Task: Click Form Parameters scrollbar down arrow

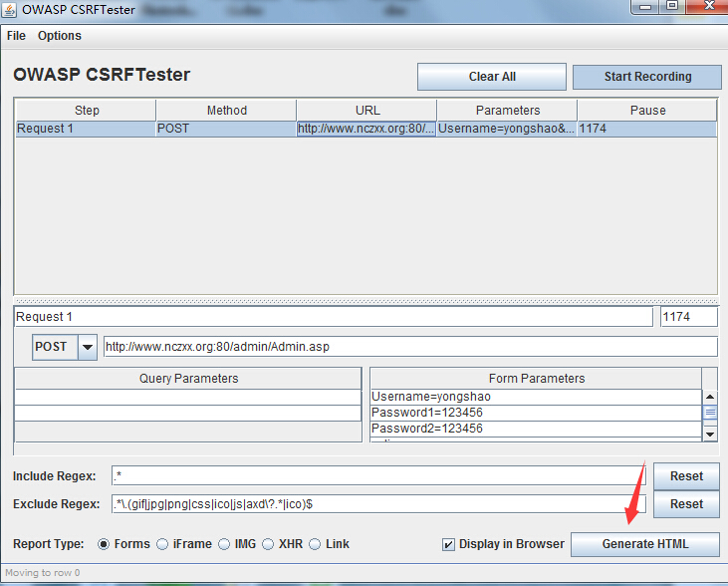Action: click(710, 435)
